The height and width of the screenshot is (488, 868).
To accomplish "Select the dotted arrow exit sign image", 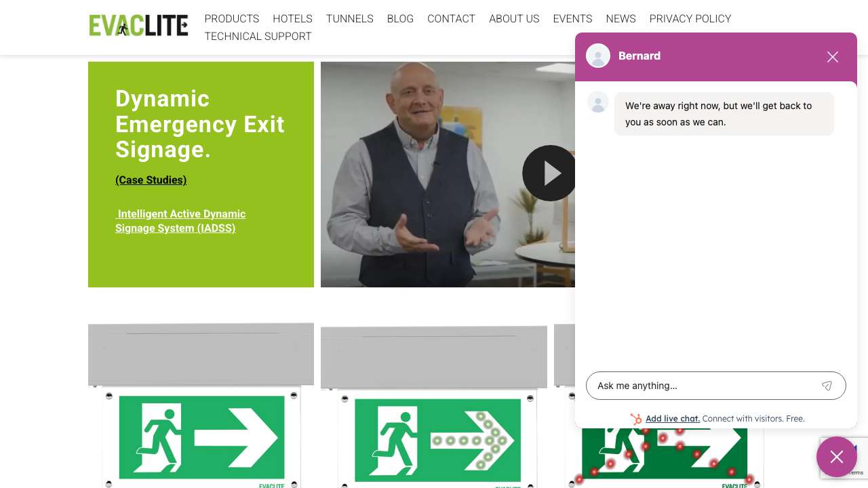I will [x=434, y=407].
